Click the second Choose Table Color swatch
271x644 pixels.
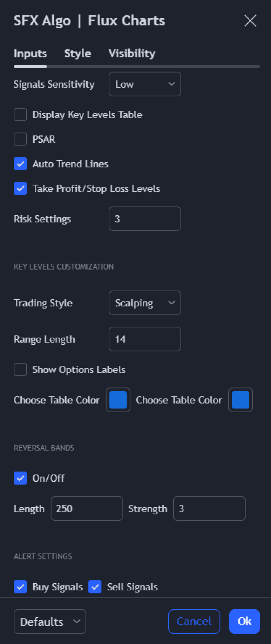240,400
